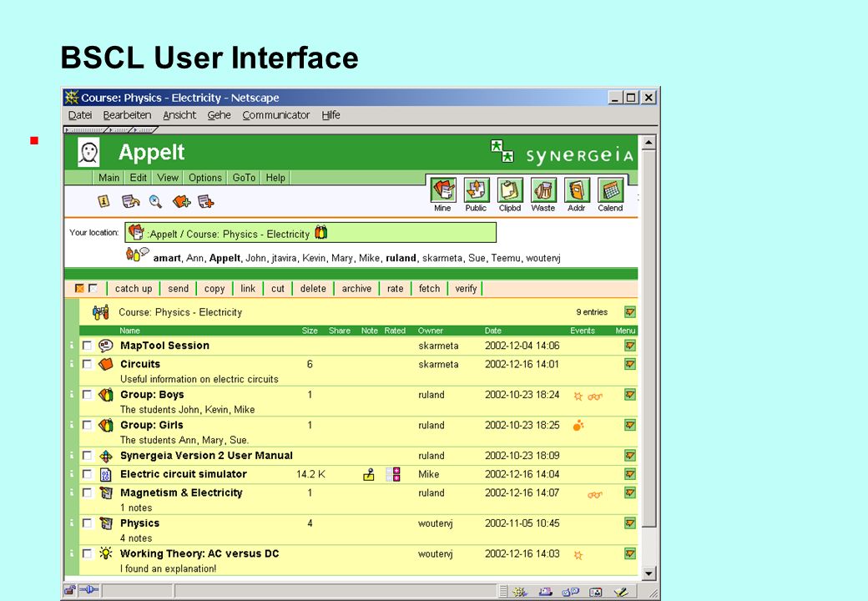Click the Group: Boys group icon
868x601 pixels.
click(106, 395)
